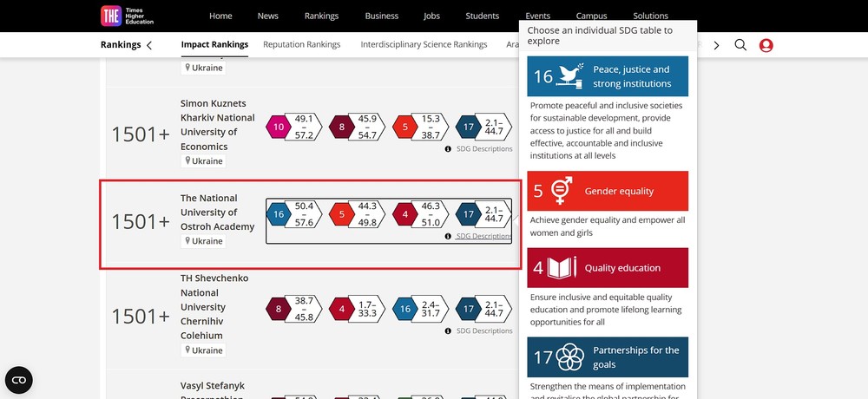Screen dimensions: 868x399
Task: Click 1501+ rank of Ostroh Academy
Action: 141,222
